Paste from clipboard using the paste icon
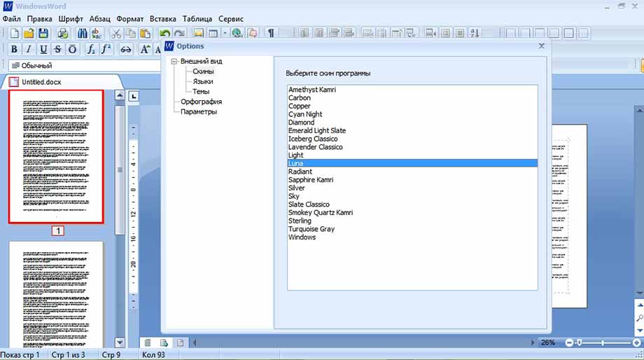644x360 pixels. 145,34
